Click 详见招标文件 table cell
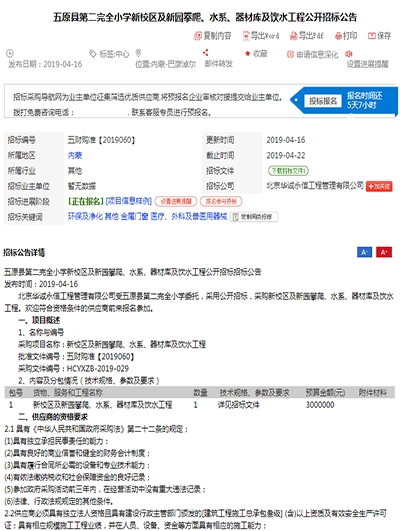Screen dimensions: 400x531 (x=238, y=405)
